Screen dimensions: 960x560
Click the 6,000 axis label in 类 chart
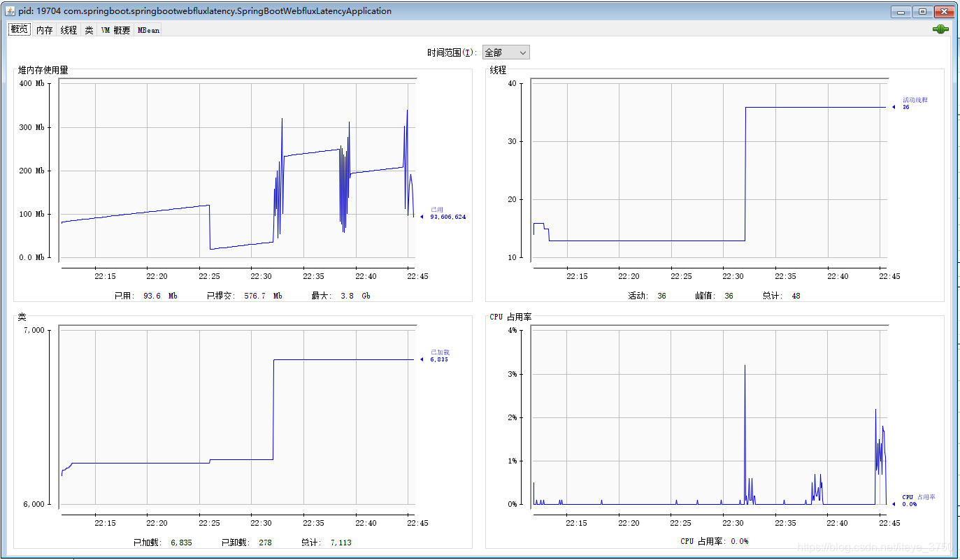tap(34, 504)
